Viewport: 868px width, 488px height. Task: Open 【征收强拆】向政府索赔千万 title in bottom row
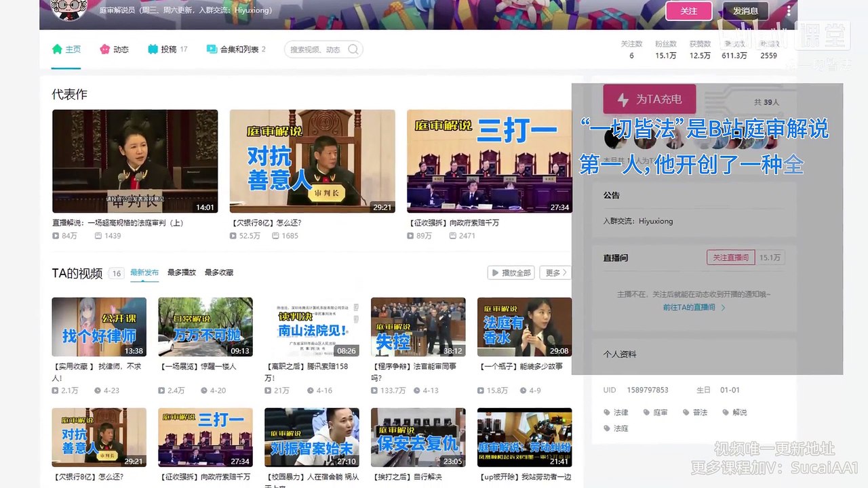point(204,477)
